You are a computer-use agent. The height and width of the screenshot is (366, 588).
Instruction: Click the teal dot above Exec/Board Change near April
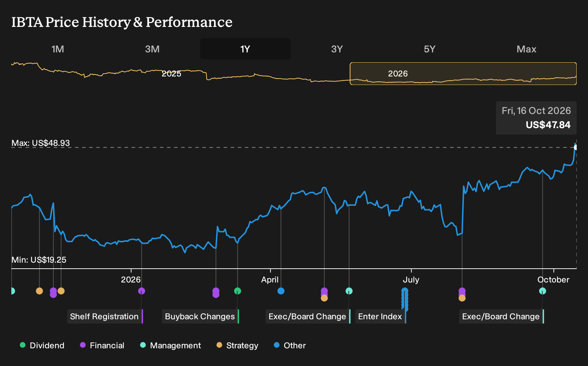point(349,291)
